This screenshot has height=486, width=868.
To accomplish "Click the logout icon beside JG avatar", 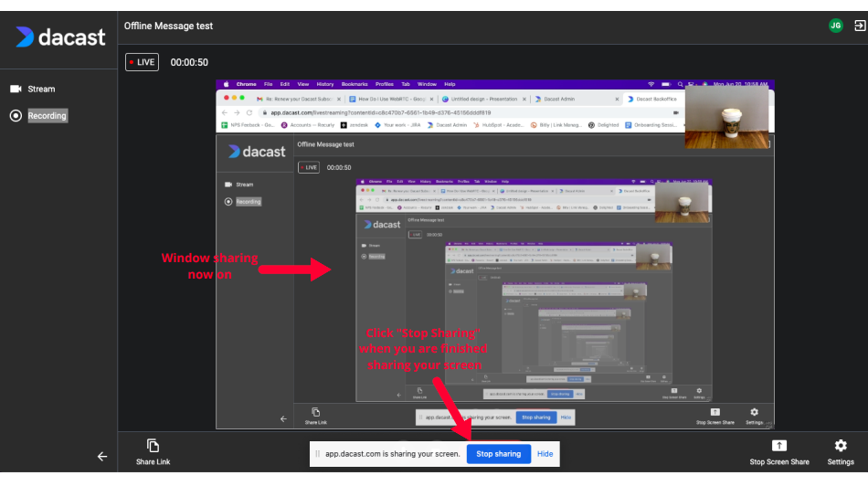I will 860,26.
